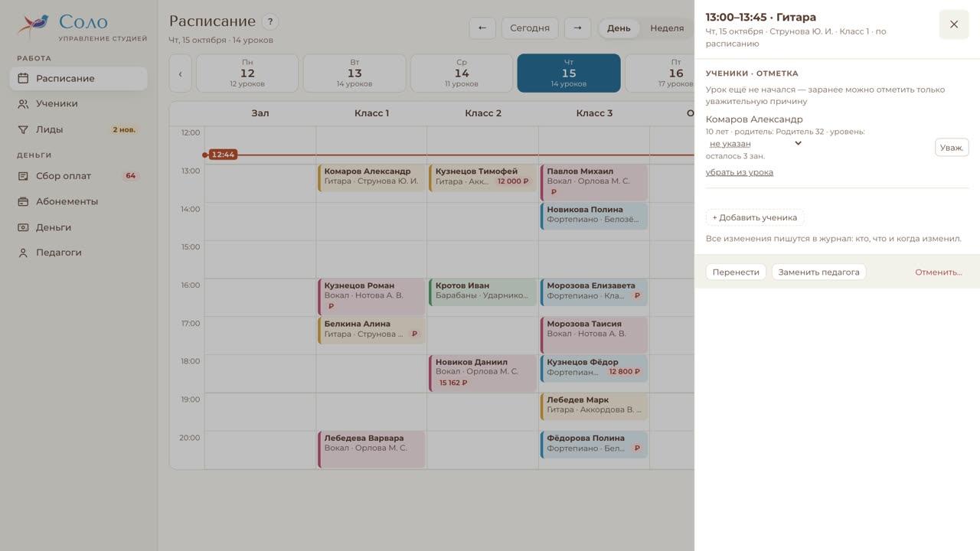Open the Лиды funnel icon in sidebar

23,130
